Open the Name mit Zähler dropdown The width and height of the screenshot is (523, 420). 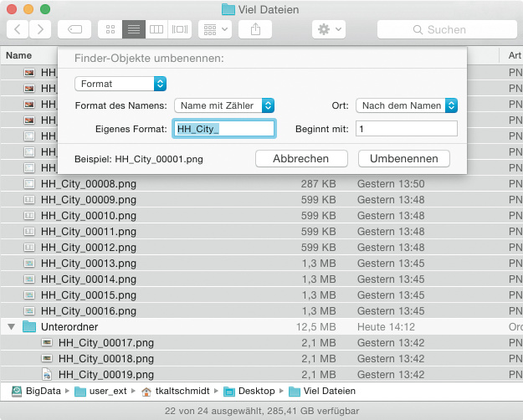tap(224, 105)
